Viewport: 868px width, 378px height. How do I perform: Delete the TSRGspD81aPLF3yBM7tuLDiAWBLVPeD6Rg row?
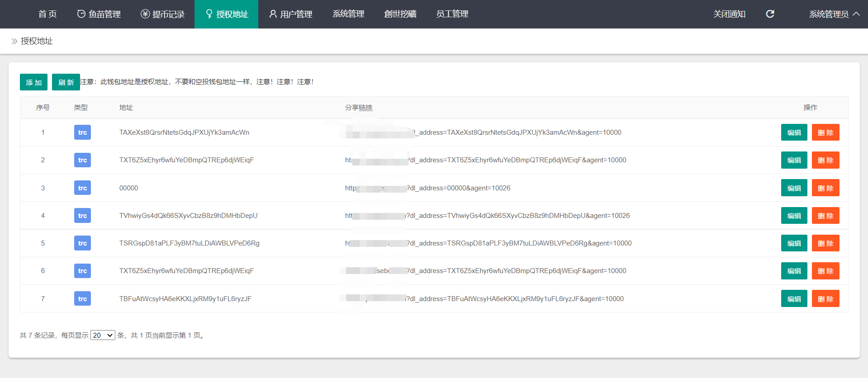[x=825, y=243]
